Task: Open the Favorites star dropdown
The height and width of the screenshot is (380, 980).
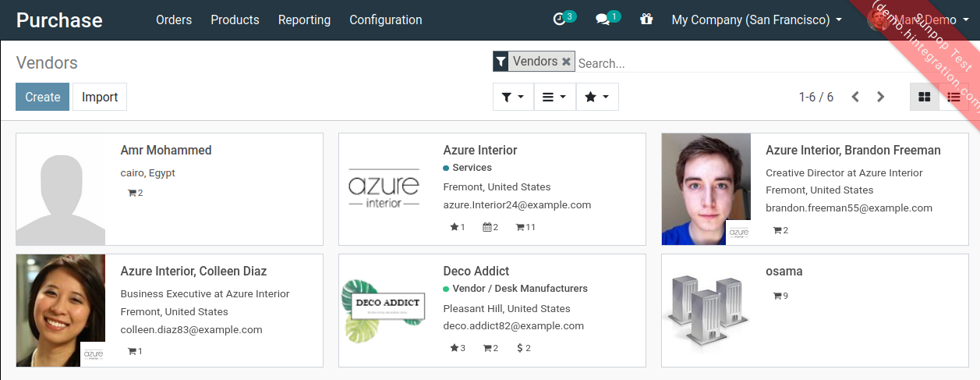Action: click(596, 97)
